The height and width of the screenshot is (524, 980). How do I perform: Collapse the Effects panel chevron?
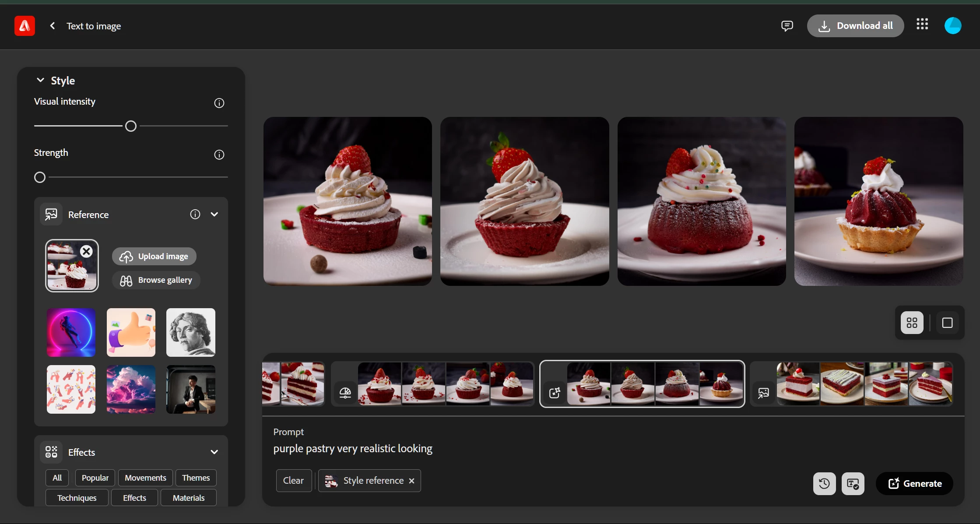pyautogui.click(x=214, y=452)
